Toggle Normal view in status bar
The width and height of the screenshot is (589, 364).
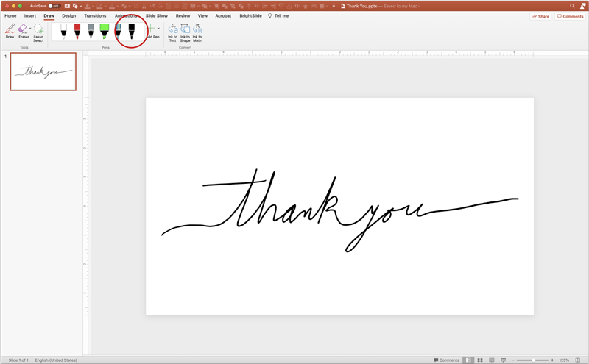[x=468, y=360]
